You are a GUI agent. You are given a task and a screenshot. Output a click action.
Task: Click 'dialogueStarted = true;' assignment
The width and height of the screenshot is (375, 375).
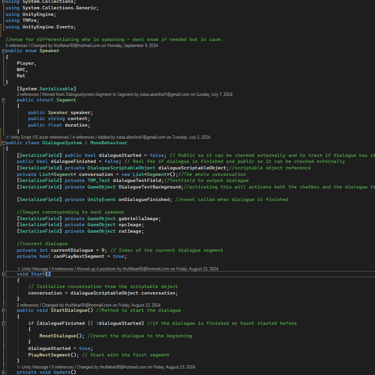pyautogui.click(x=60, y=349)
